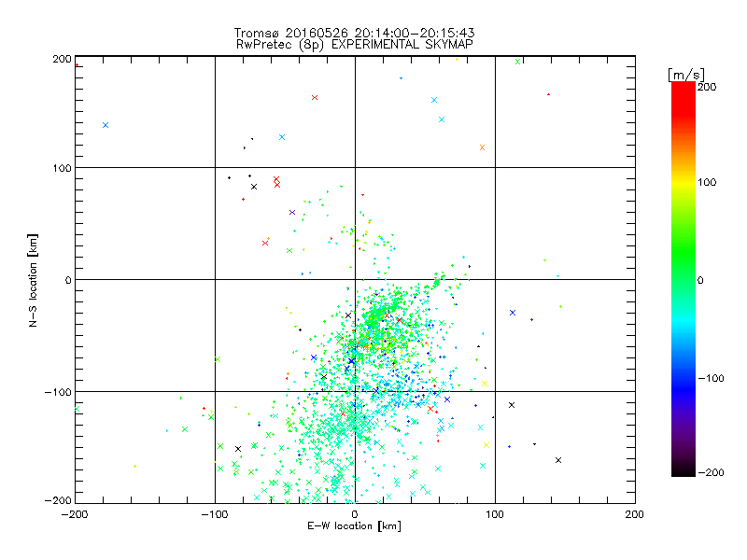747x560 pixels.
Task: Click the Tromsø date and time title
Action: [354, 33]
